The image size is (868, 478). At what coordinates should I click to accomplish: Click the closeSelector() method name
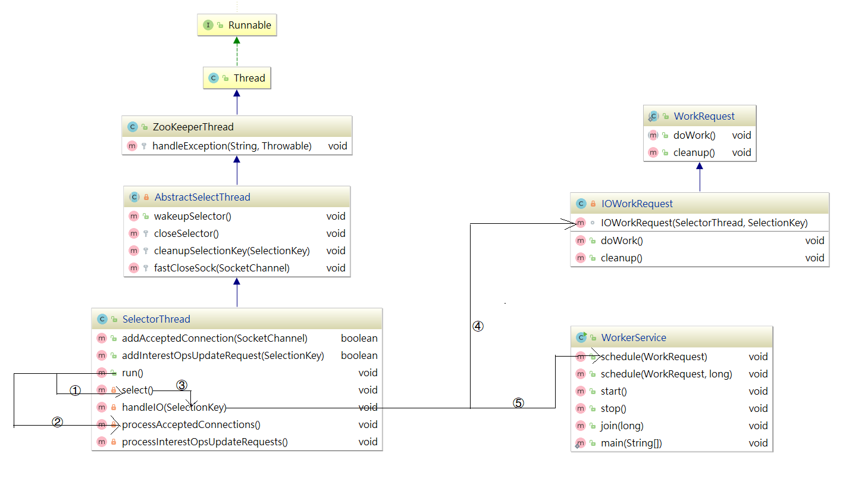[187, 233]
